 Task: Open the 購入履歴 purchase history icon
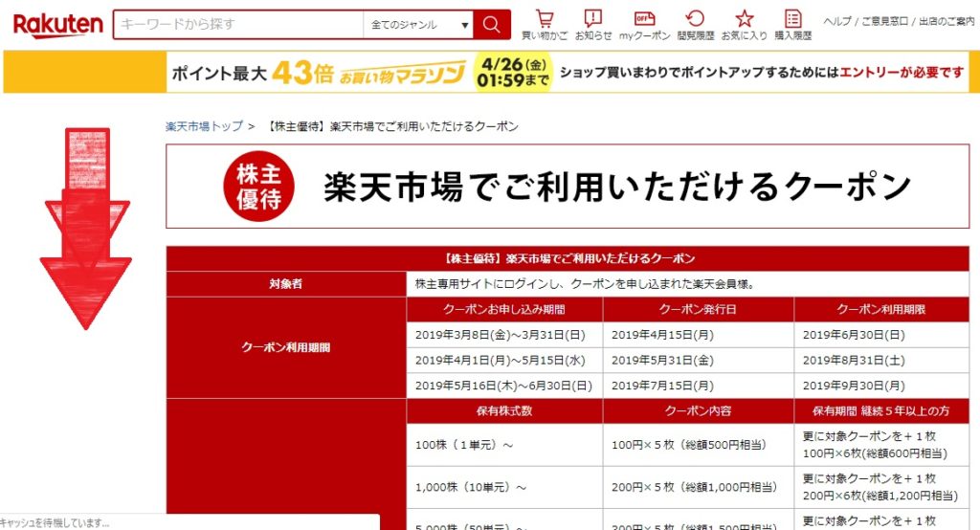coord(793,25)
